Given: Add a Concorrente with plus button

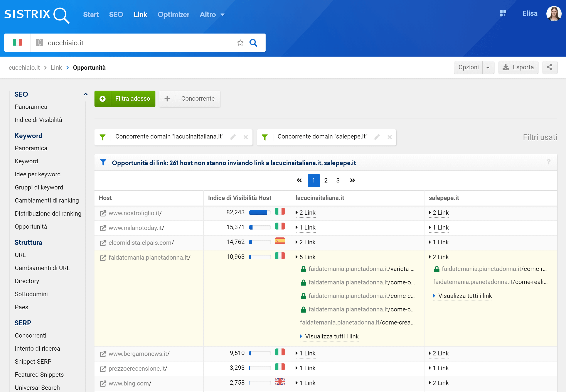Looking at the screenshot, I should pyautogui.click(x=189, y=99).
